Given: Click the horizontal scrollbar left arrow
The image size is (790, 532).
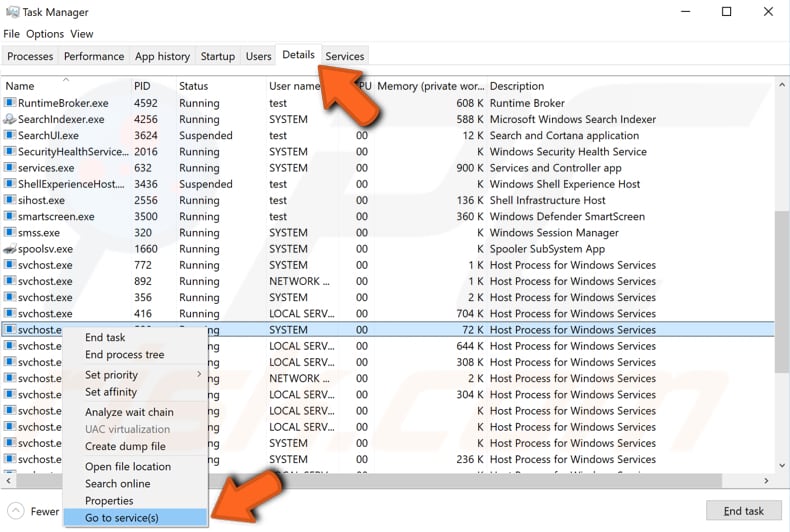Looking at the screenshot, I should 8,481.
